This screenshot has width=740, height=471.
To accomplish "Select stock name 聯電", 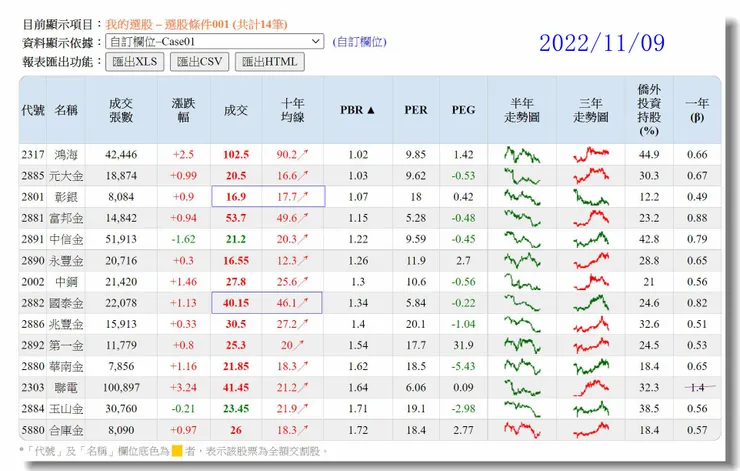I will (x=66, y=387).
